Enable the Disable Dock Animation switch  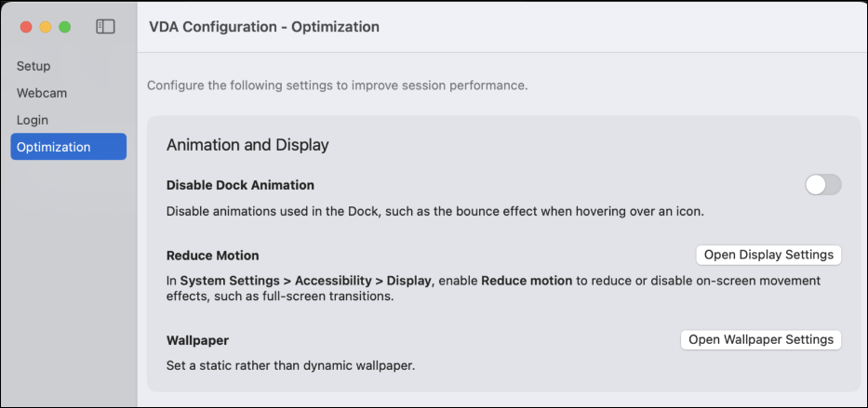click(x=822, y=185)
